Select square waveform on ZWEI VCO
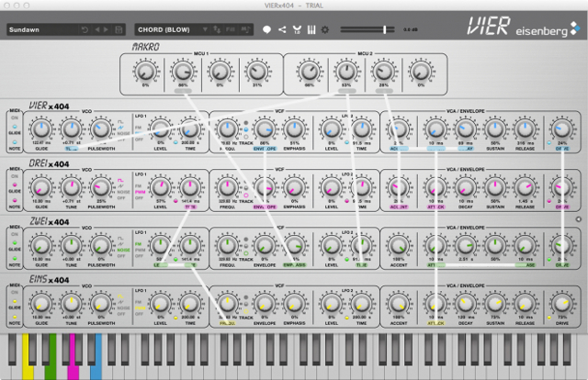588x380 pixels. click(120, 239)
